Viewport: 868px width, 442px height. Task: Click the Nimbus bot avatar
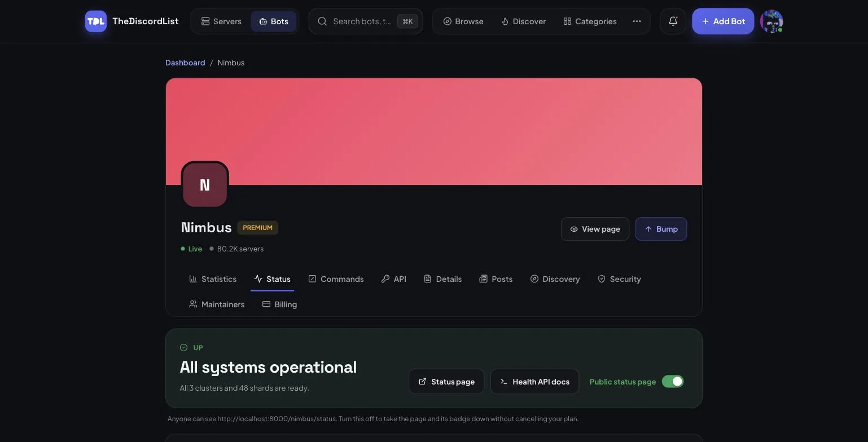pyautogui.click(x=205, y=184)
